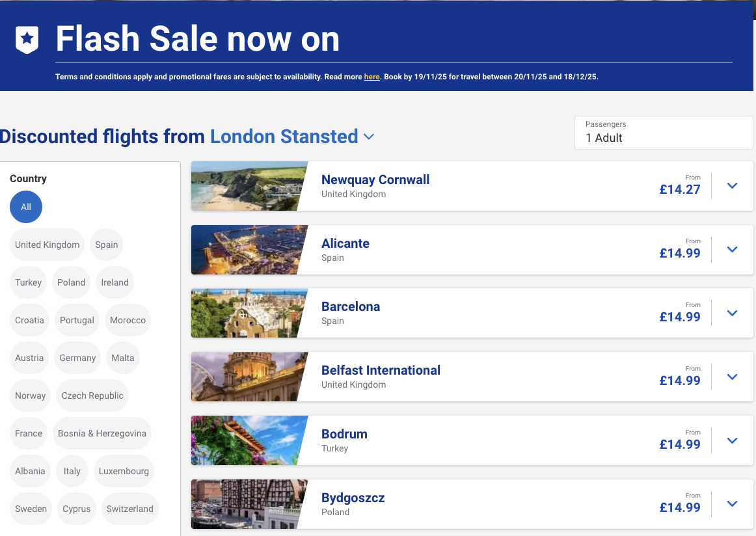Filter destinations by Spain
Image resolution: width=756 pixels, height=536 pixels.
coord(106,245)
